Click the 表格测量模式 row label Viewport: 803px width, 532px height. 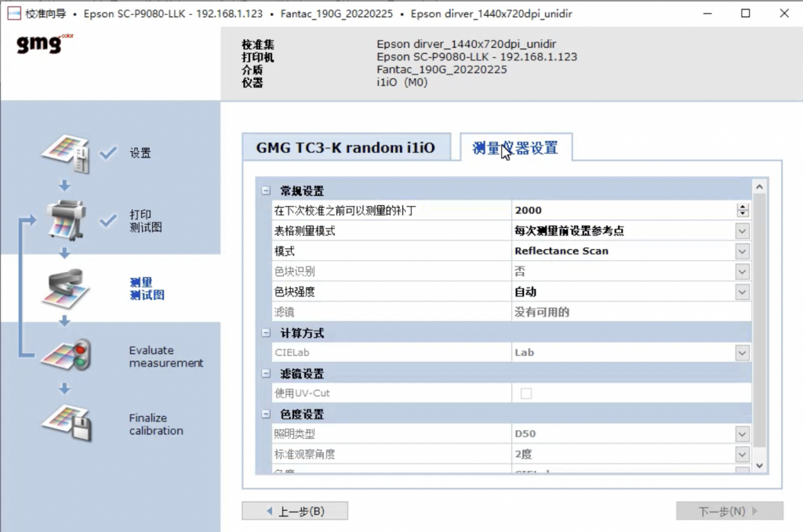tap(305, 231)
